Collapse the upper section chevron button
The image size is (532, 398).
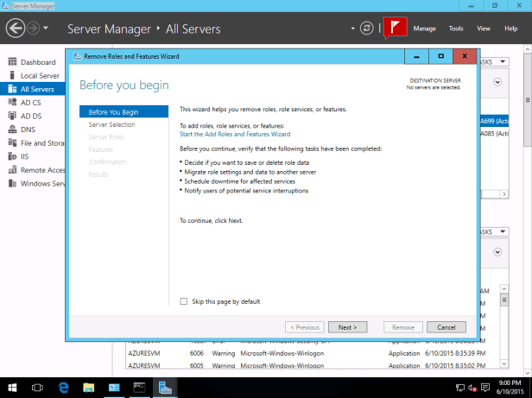(x=498, y=83)
